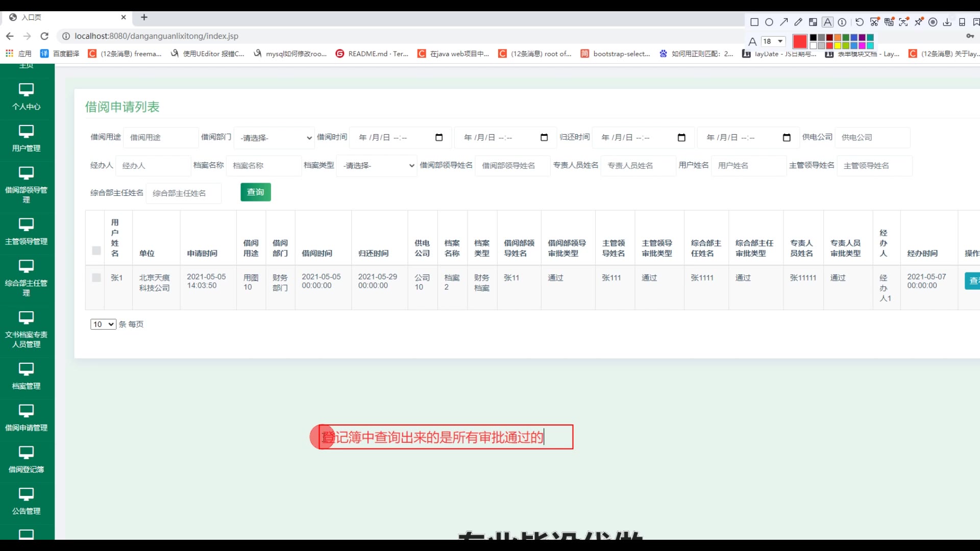Choose the pencil drawing tool
Screen dimensions: 980x551
(798, 22)
